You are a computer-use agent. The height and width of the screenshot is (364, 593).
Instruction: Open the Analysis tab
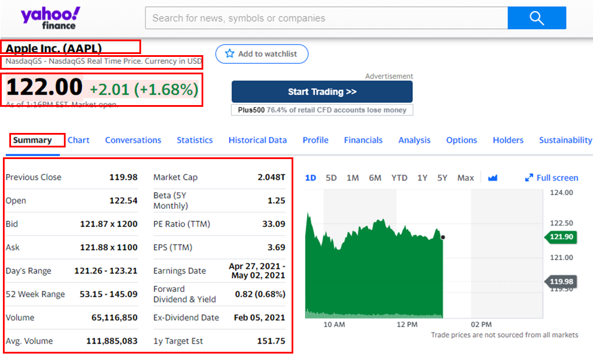pos(415,140)
